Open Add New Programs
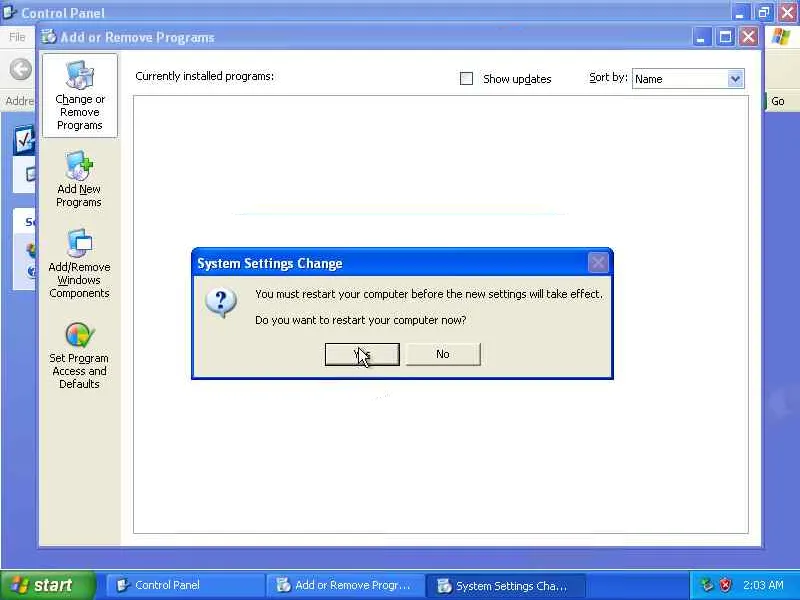Image resolution: width=800 pixels, height=600 pixels. click(x=79, y=180)
